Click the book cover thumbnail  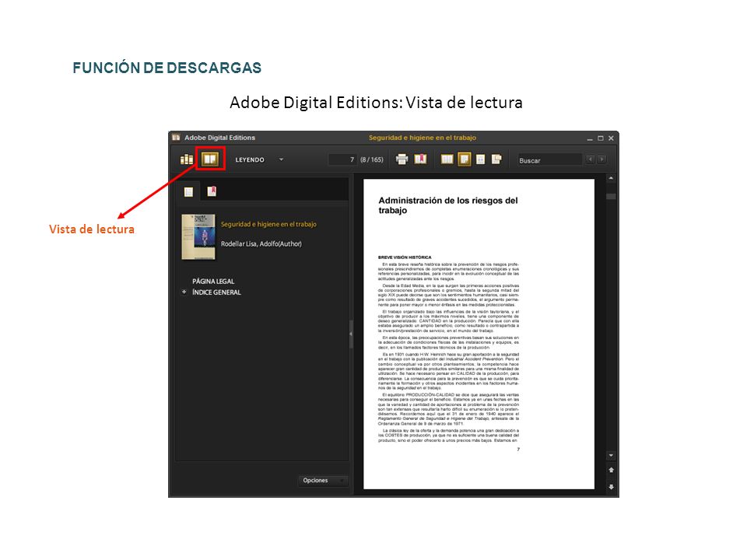pyautogui.click(x=198, y=236)
